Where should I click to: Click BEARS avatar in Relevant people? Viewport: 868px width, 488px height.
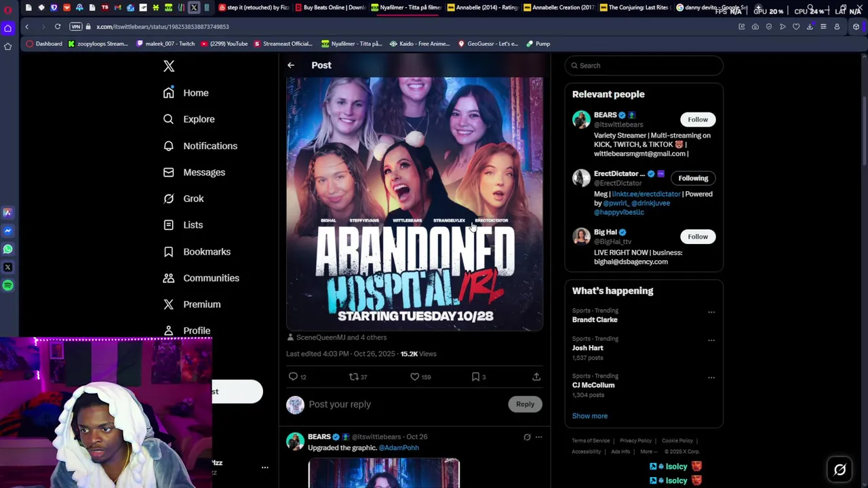[581, 119]
